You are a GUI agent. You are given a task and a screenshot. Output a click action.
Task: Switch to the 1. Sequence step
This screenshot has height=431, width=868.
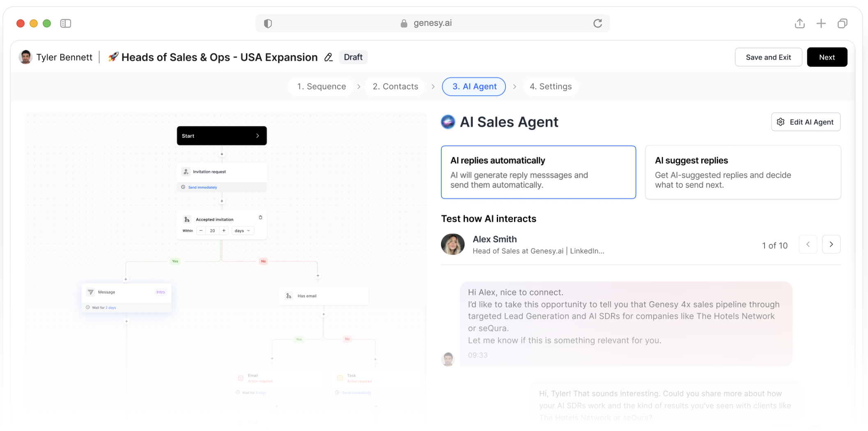coord(321,87)
